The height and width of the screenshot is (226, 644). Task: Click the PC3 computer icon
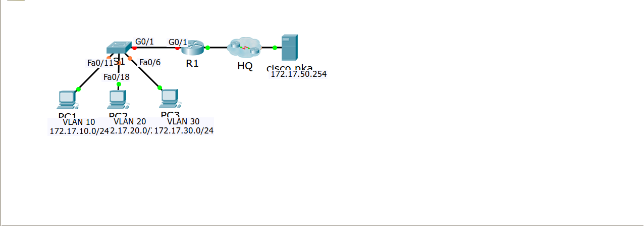point(170,100)
